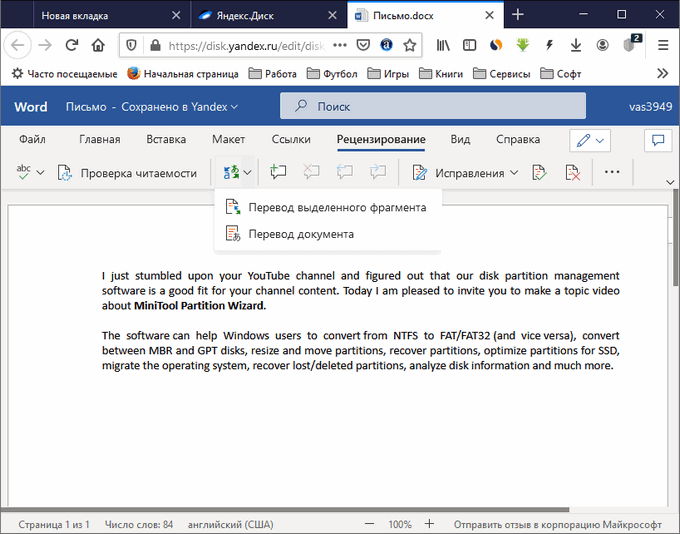Switch to the Главная tab
The image size is (680, 534).
tap(100, 139)
